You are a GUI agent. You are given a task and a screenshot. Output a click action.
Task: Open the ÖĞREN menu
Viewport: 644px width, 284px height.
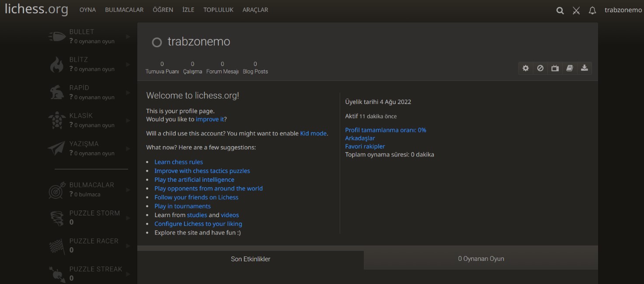(x=163, y=10)
